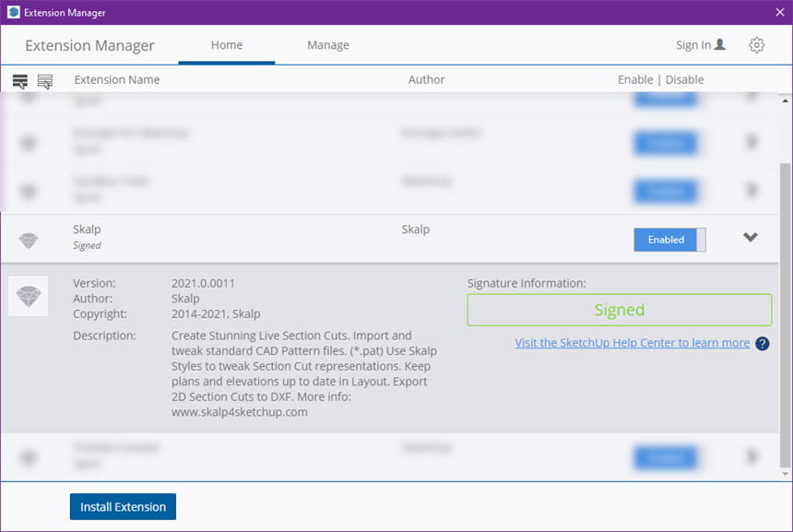Click Extension Manager title bar app icon
This screenshot has width=793, height=532.
point(13,12)
